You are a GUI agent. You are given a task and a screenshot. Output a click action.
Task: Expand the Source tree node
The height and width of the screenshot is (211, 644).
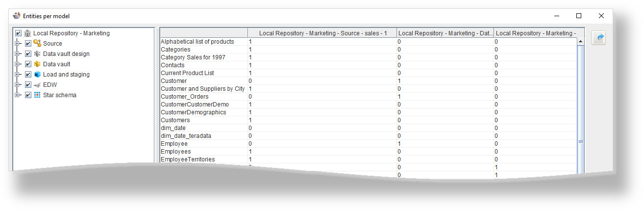[17, 44]
